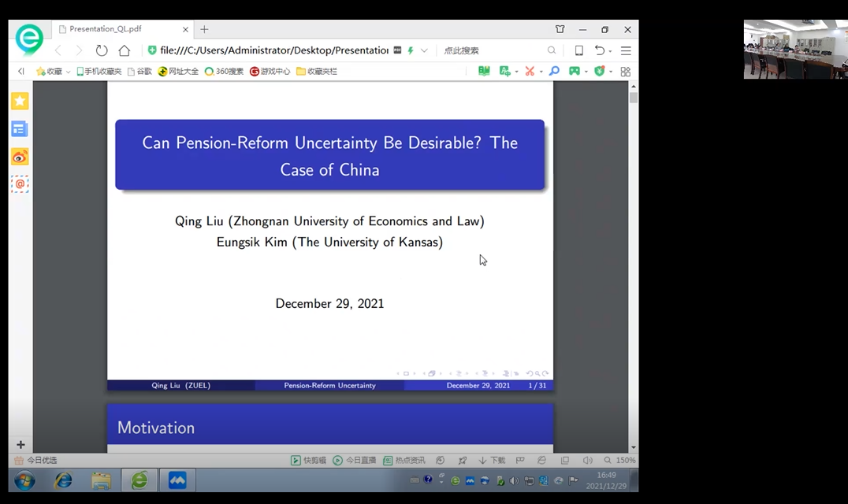Open the game controller toolbar icon

click(x=575, y=71)
